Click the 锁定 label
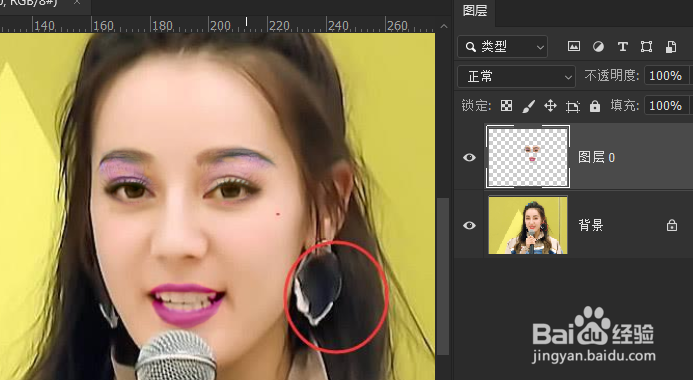 (476, 106)
